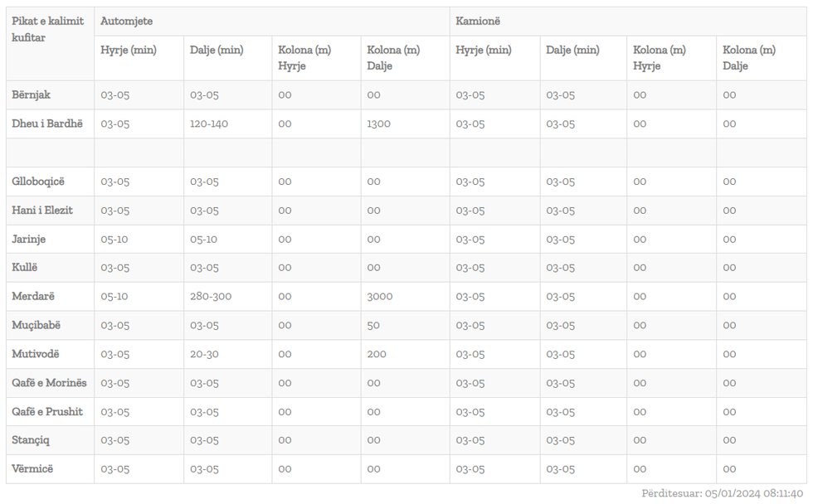Click the Përditësuar update timestamp text
813x504 pixels.
point(722,493)
